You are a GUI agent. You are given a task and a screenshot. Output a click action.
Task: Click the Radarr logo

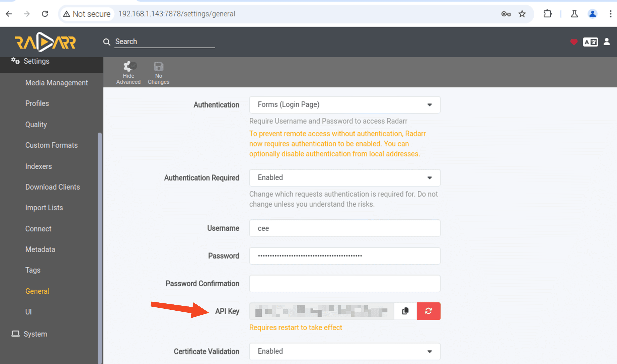46,42
